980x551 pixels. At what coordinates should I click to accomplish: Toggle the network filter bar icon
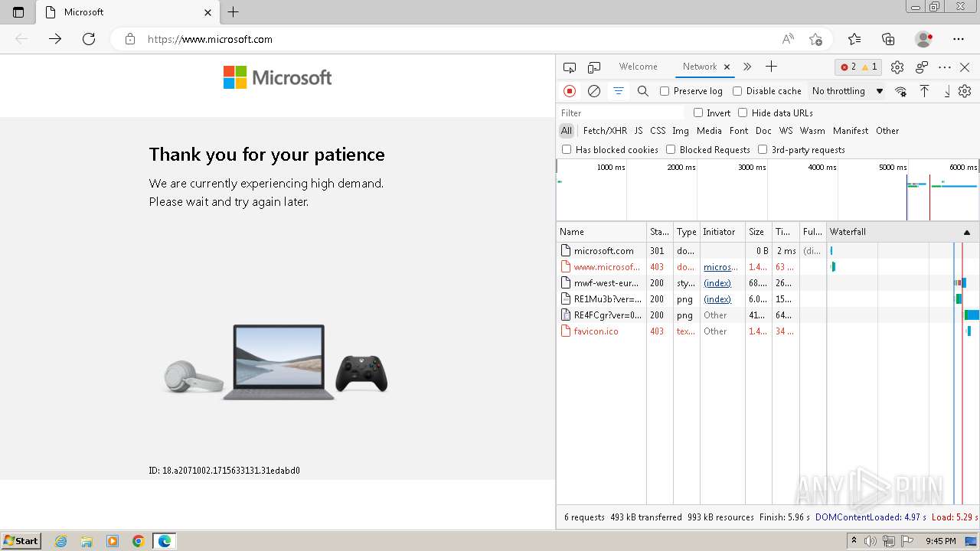pyautogui.click(x=619, y=91)
